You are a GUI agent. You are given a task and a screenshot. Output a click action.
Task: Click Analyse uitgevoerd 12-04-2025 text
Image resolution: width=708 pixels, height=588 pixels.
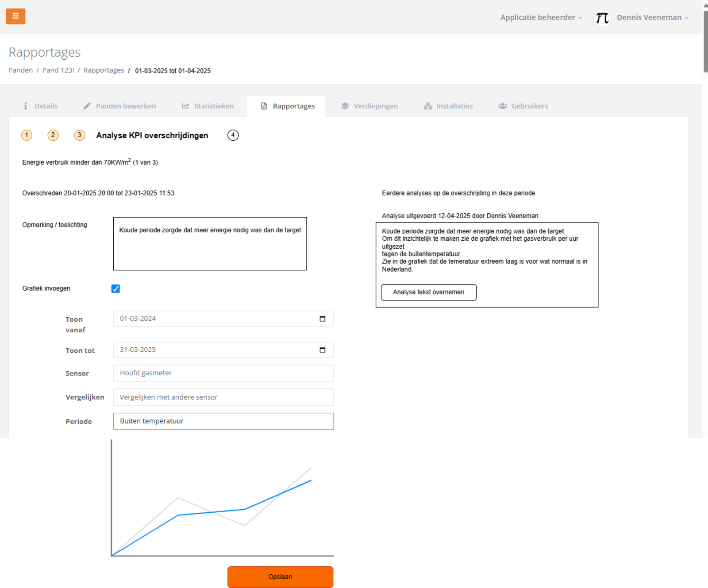coord(460,216)
